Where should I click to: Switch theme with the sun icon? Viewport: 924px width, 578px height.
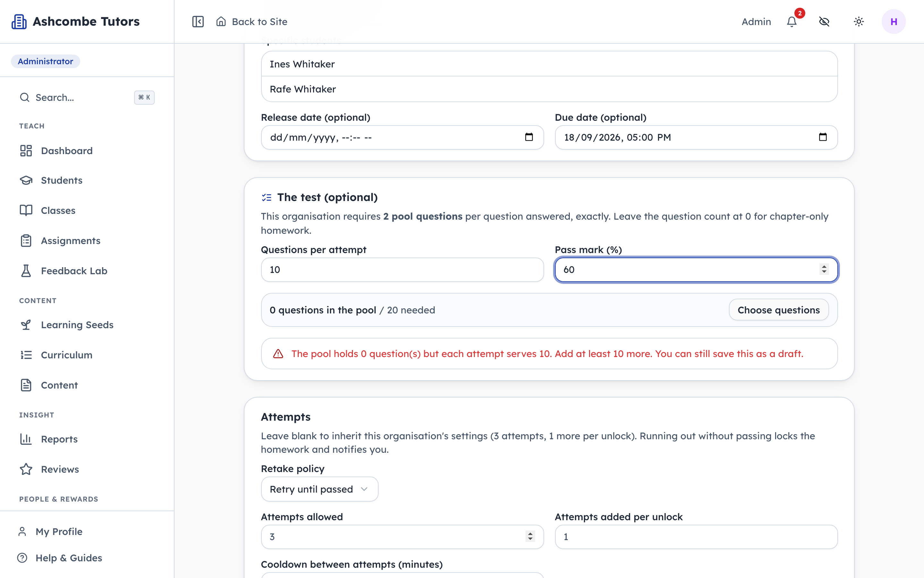(859, 22)
